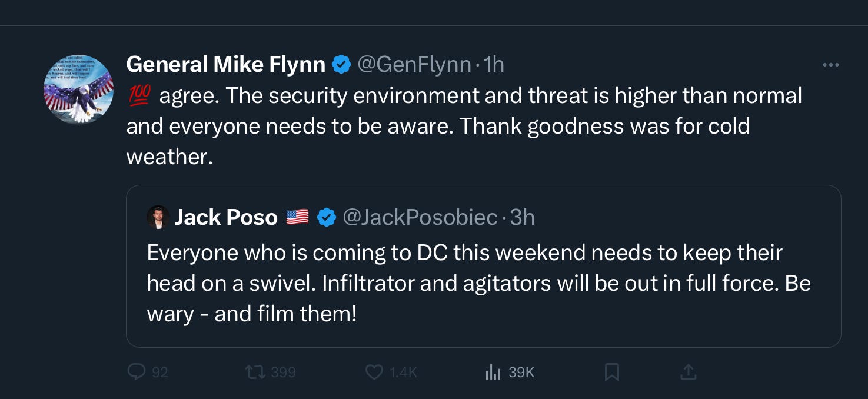Open the Jack Poso display name
868x399 pixels.
point(226,218)
